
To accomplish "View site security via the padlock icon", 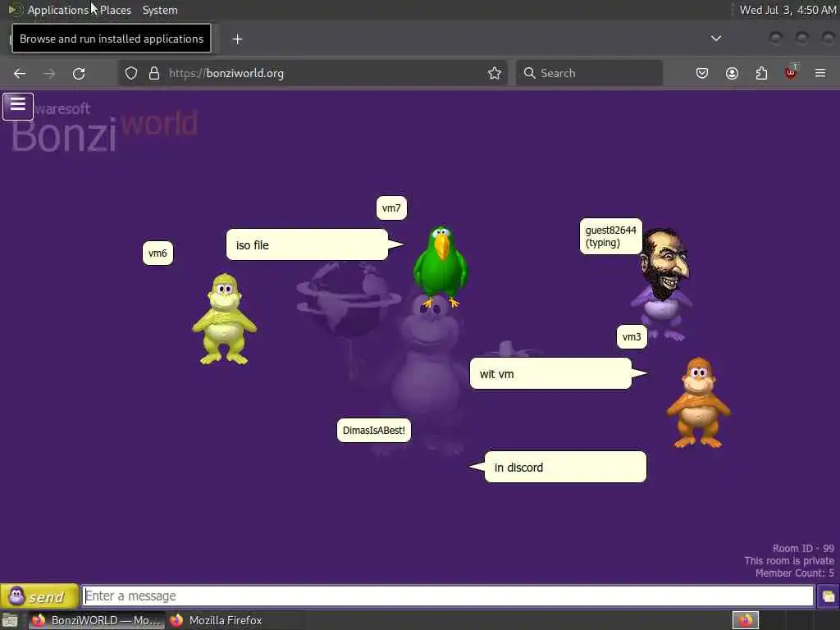I will (154, 73).
